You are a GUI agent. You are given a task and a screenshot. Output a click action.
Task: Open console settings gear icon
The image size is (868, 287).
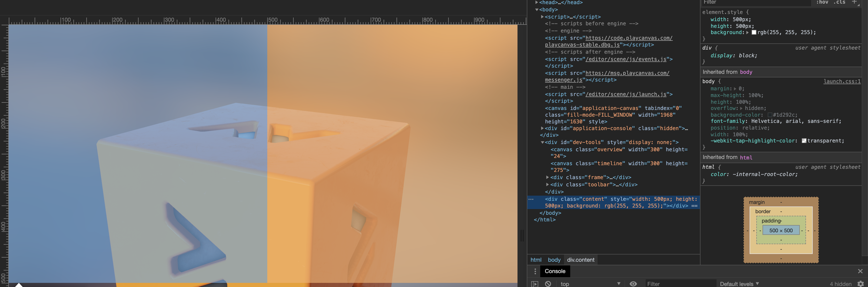861,284
